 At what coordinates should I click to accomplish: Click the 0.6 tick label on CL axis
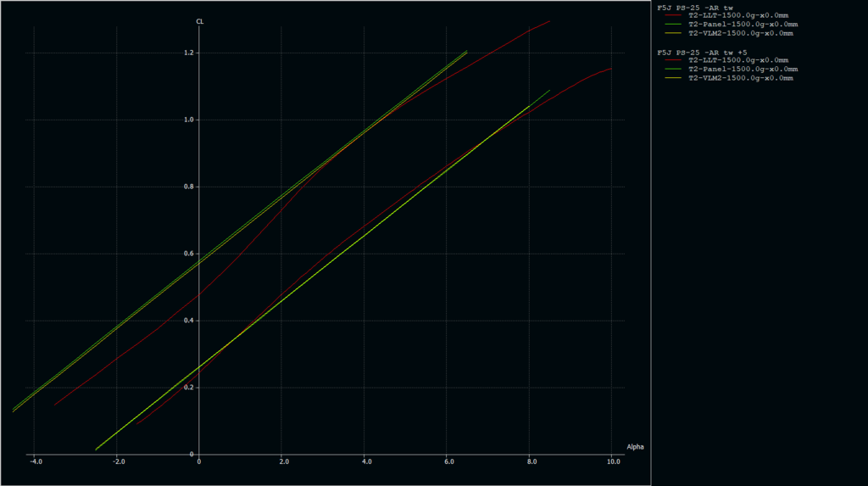[x=189, y=254]
